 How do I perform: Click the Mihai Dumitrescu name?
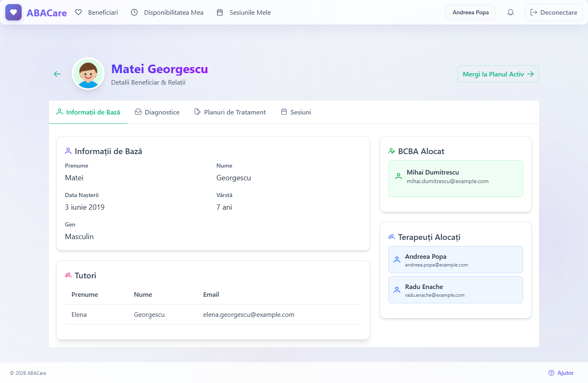point(433,172)
